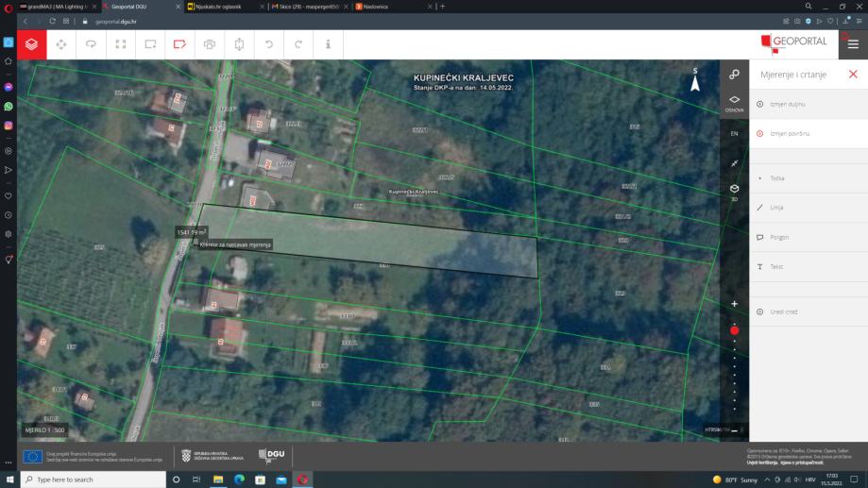The width and height of the screenshot is (868, 488).
Task: Switch the OSNOVA base map
Action: coord(734,104)
